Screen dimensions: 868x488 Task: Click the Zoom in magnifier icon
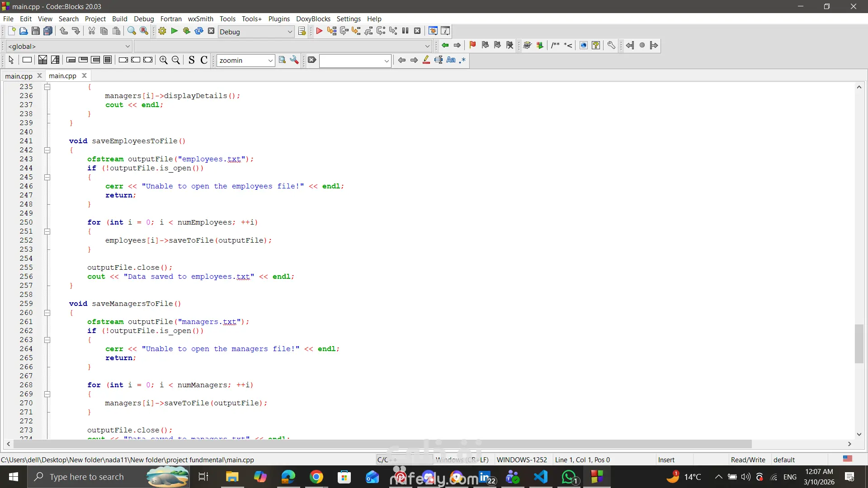coord(164,60)
